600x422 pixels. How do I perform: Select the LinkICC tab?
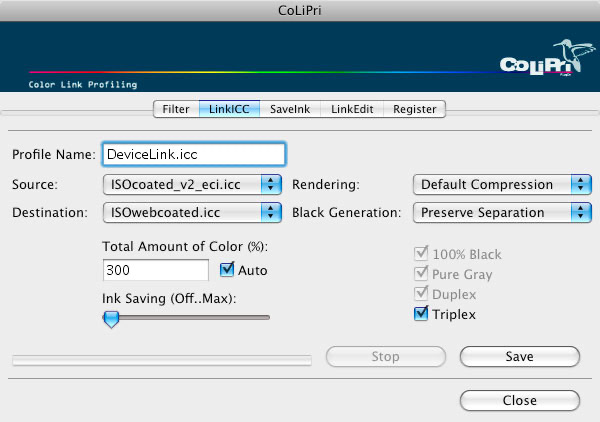coord(229,109)
